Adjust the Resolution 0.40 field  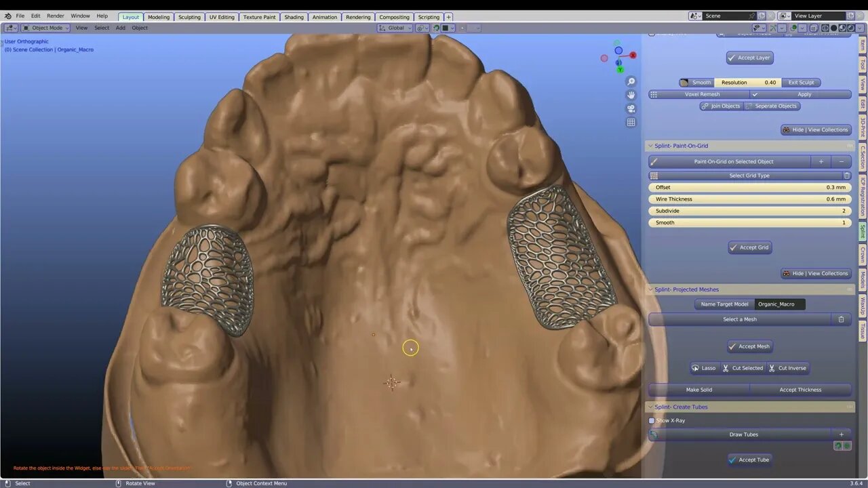748,82
